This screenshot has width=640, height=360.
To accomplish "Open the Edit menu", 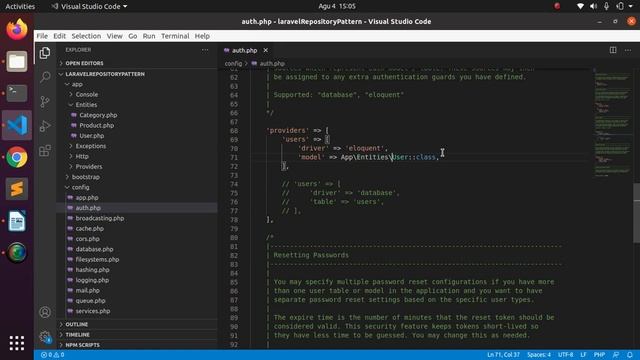I will coord(60,36).
